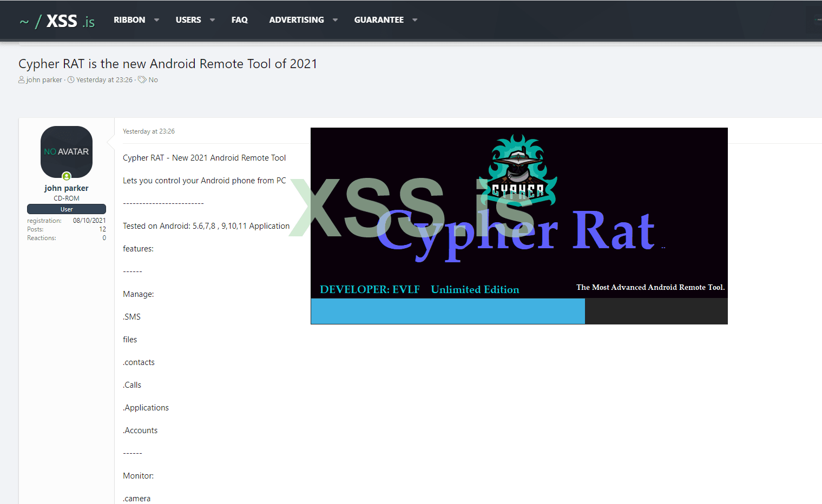The image size is (822, 504).
Task: Open the thread author link under the title
Action: [x=44, y=80]
